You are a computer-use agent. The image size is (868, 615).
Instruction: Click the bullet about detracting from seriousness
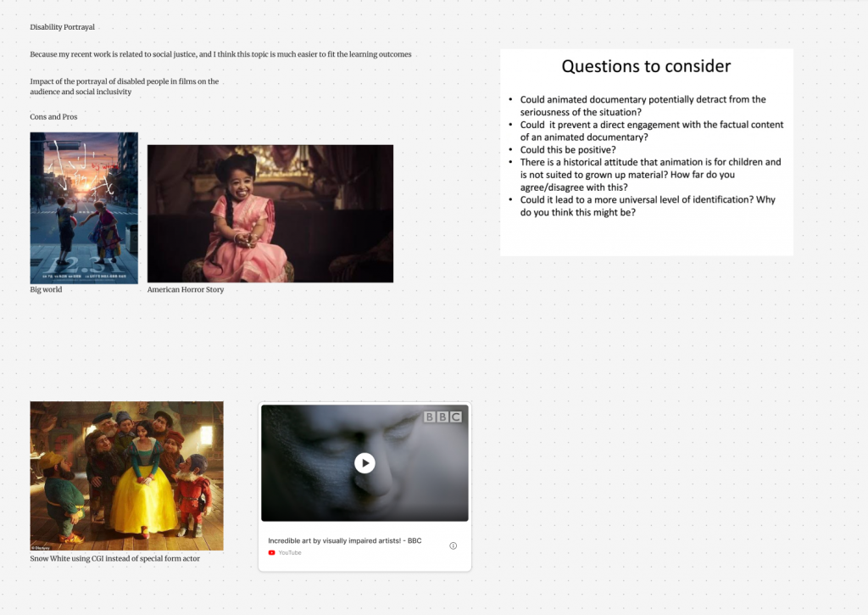[643, 106]
